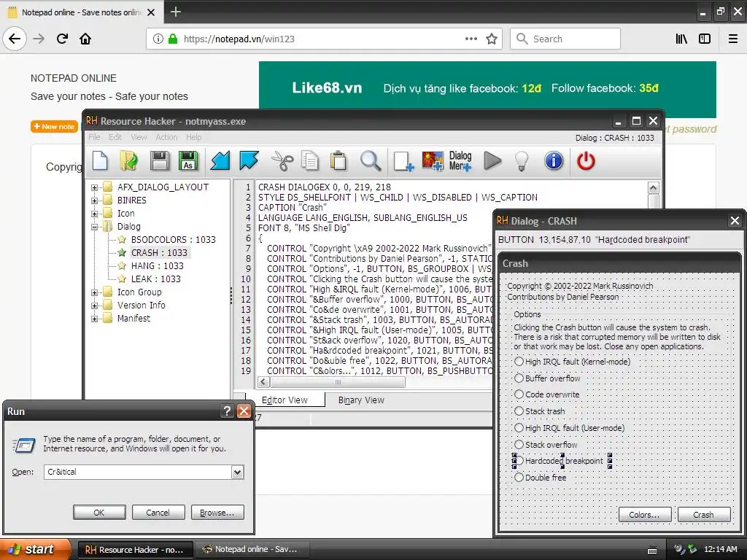Click the magnifying glass Find icon
The height and width of the screenshot is (560, 747).
pos(370,160)
